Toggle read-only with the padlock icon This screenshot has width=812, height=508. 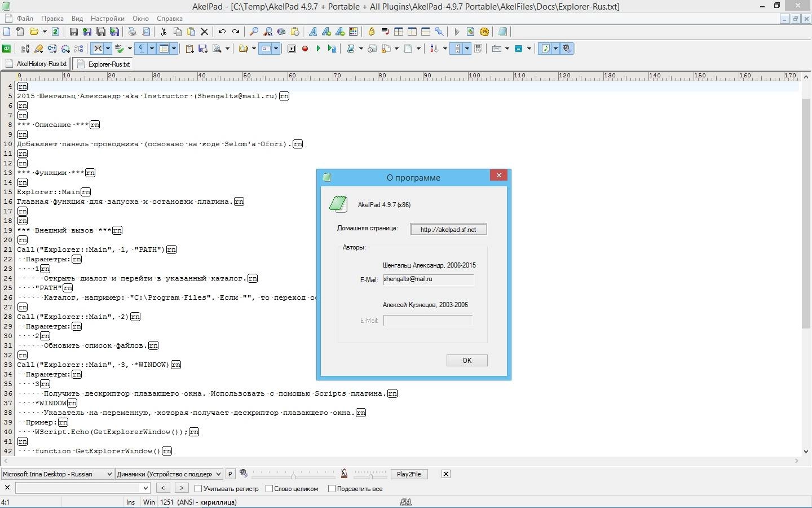pos(371,32)
